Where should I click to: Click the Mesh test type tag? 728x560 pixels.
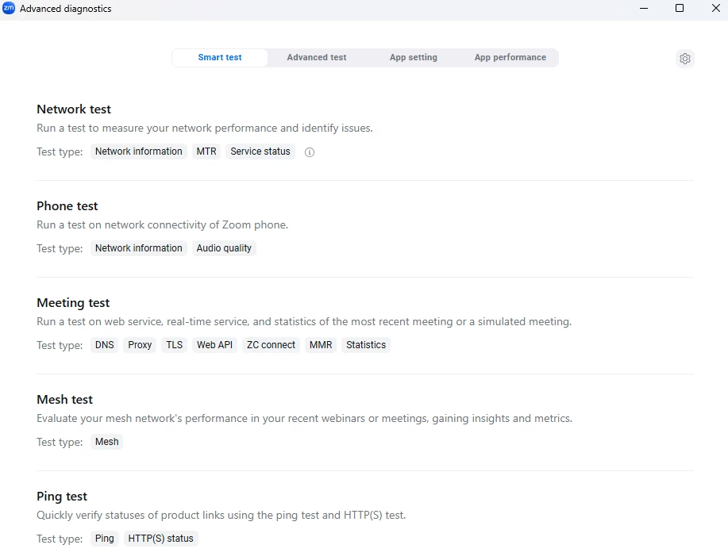[107, 442]
